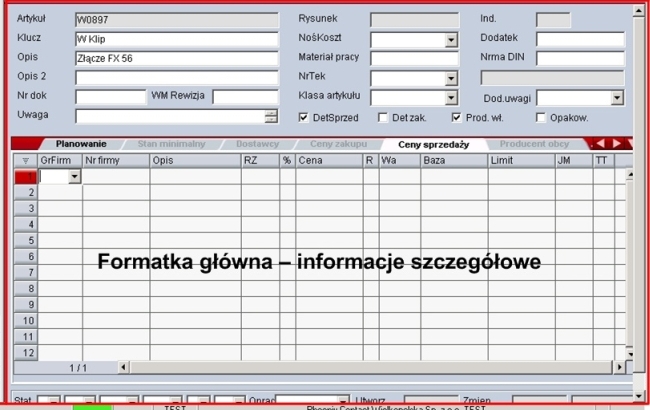Click table horizontal scrollbar left arrow
This screenshot has width=650, height=410.
123,367
